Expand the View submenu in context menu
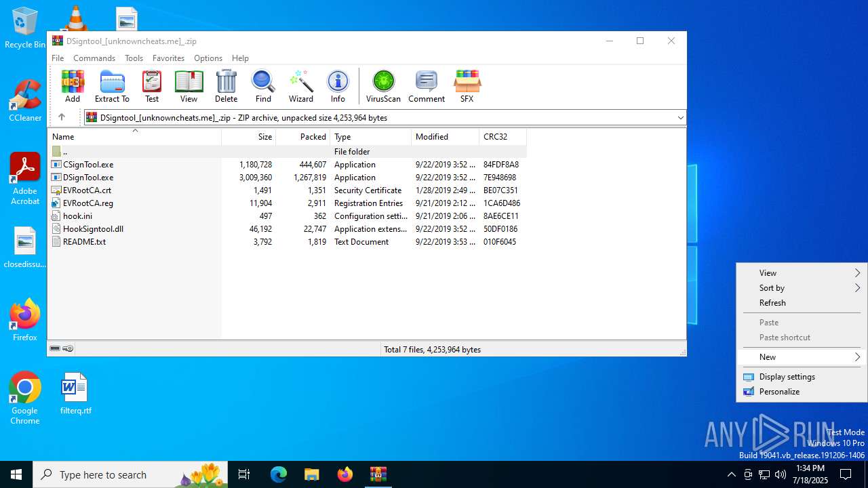868x488 pixels. (x=802, y=273)
